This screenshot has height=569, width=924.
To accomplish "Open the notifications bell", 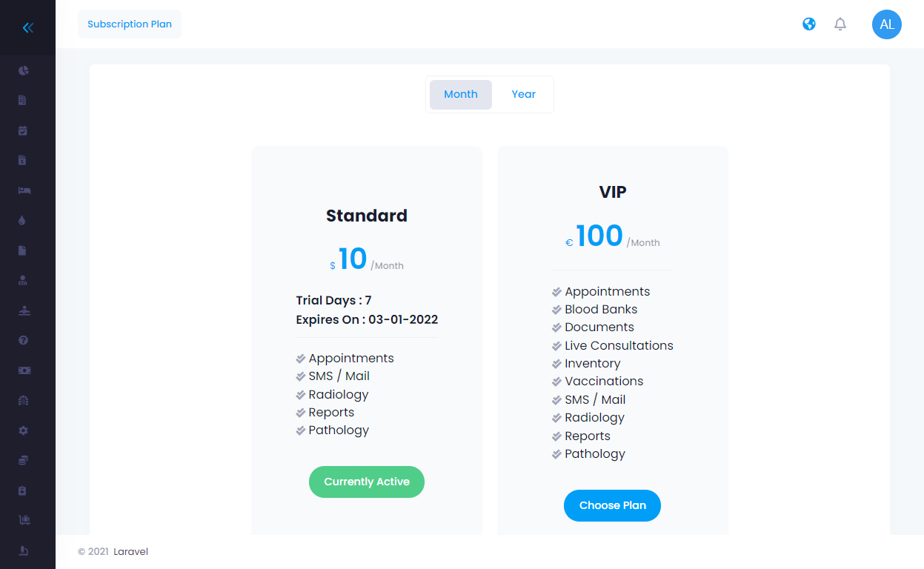I will (x=840, y=24).
